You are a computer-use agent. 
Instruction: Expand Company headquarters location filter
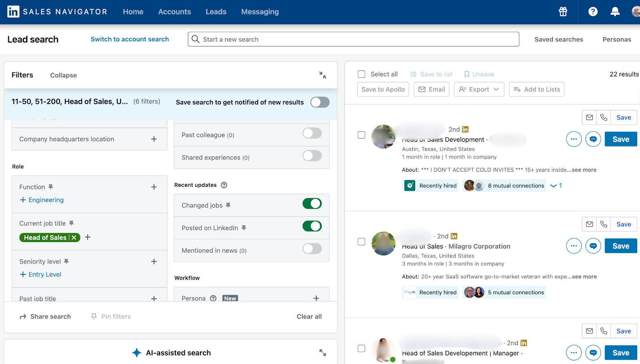click(x=154, y=139)
